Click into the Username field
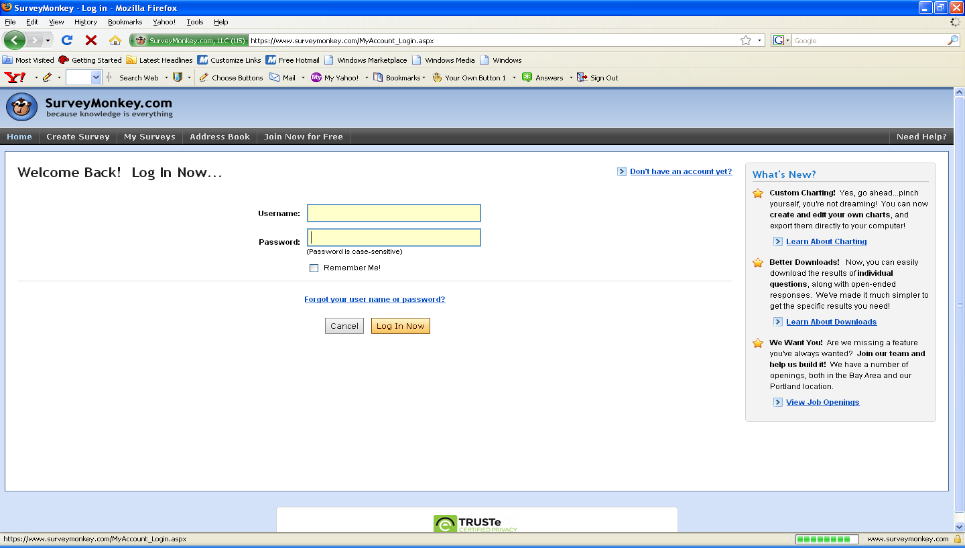Screen dimensions: 965x548 click(x=393, y=213)
